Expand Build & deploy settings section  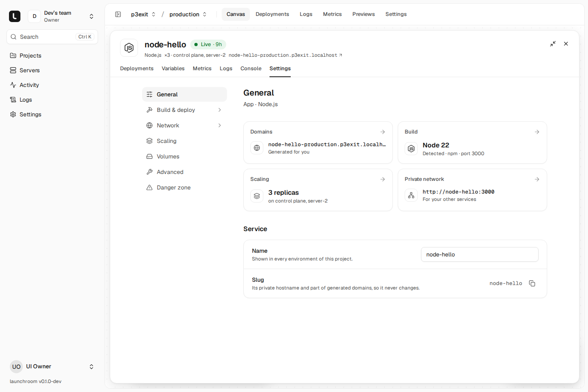pos(185,110)
